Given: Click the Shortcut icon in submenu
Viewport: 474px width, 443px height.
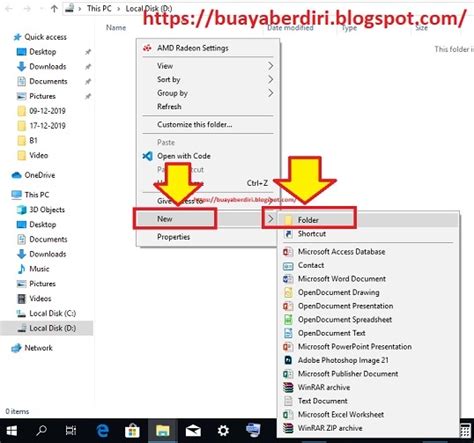Looking at the screenshot, I should [288, 234].
